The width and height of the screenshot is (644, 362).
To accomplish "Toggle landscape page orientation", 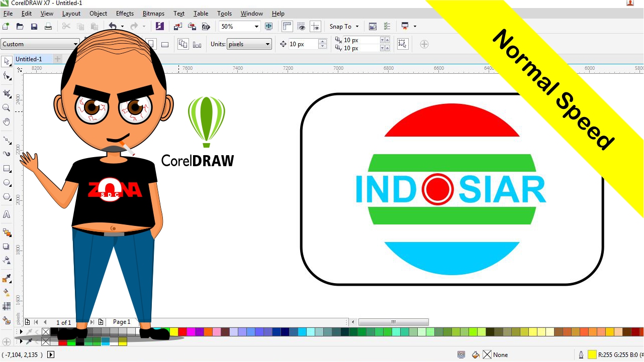I will (165, 44).
